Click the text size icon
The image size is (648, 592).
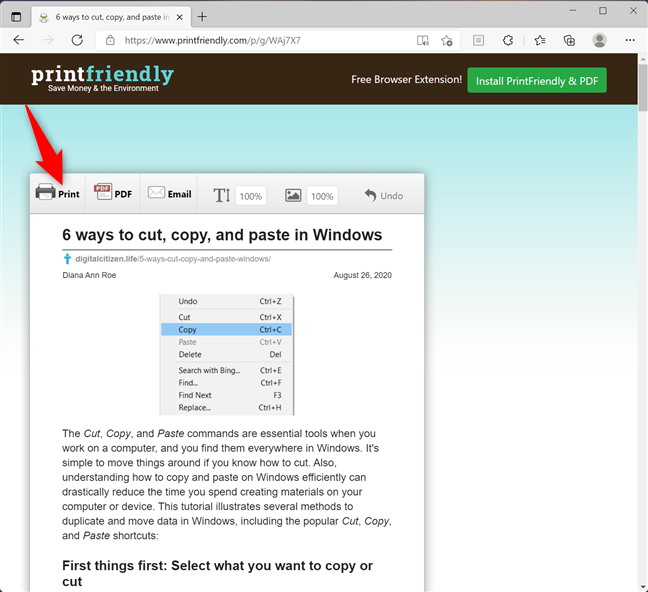(222, 195)
